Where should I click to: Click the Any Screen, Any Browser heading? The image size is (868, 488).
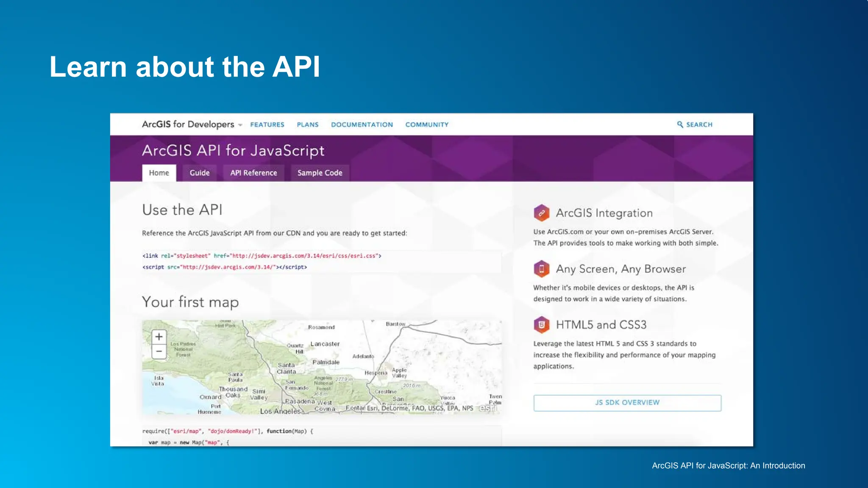pos(621,269)
